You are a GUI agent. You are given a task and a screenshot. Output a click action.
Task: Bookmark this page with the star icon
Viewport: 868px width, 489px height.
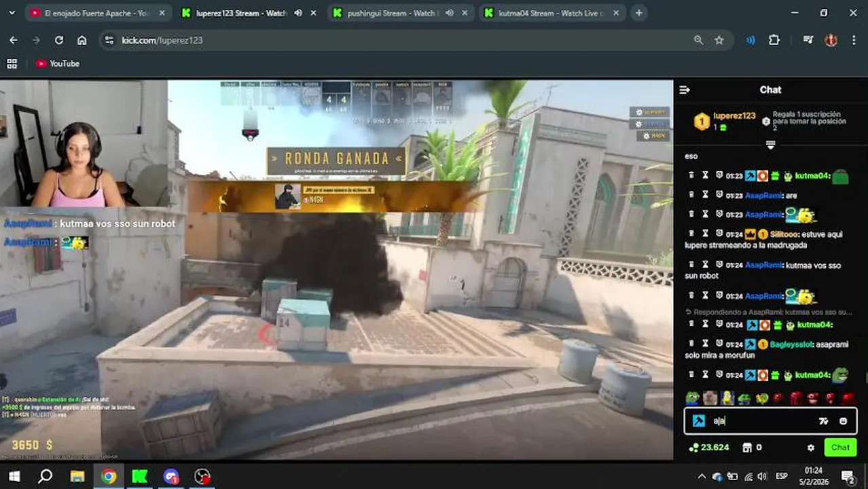coord(719,40)
